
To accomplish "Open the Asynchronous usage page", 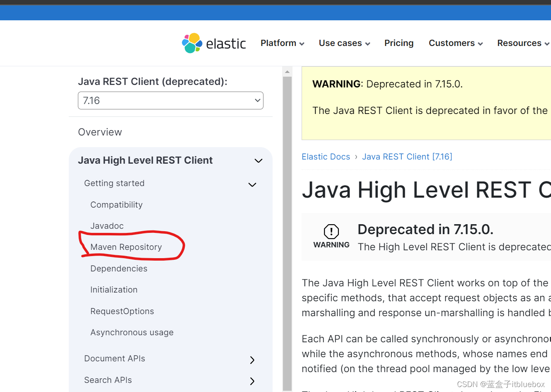I will [x=132, y=332].
